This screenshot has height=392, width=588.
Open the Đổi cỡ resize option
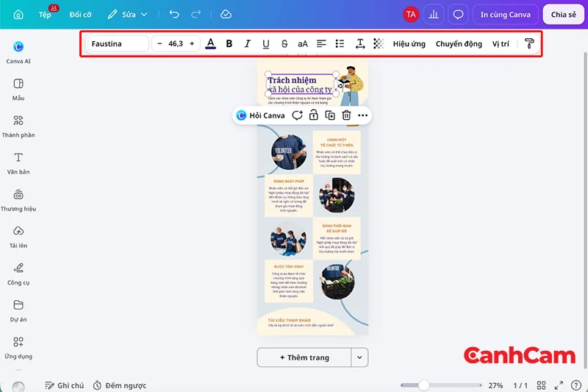(x=80, y=15)
